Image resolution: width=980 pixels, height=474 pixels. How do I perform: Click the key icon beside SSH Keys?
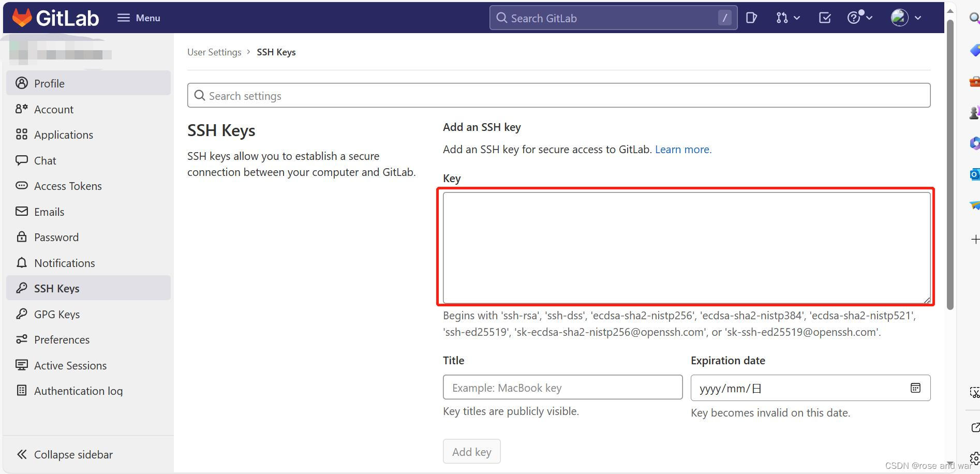click(x=21, y=288)
